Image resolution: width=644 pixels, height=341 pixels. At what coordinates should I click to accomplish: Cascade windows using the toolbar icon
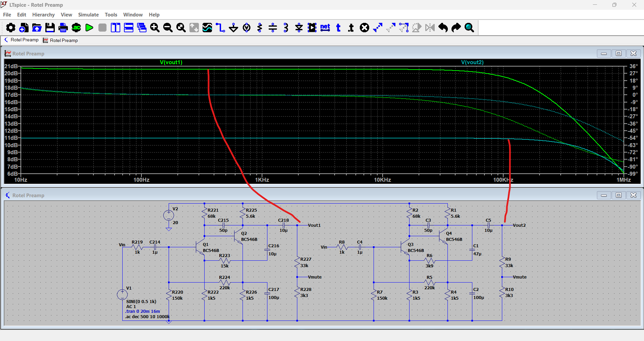pyautogui.click(x=142, y=28)
